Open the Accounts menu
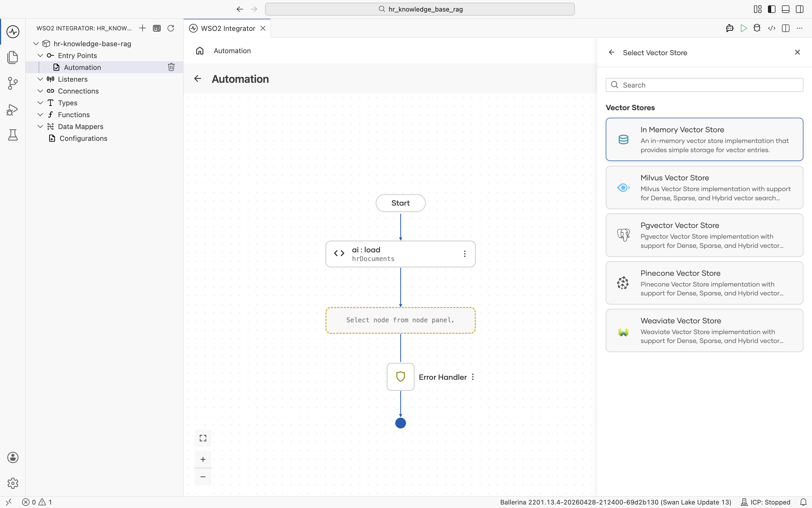Viewport: 812px width, 508px height. click(x=13, y=457)
